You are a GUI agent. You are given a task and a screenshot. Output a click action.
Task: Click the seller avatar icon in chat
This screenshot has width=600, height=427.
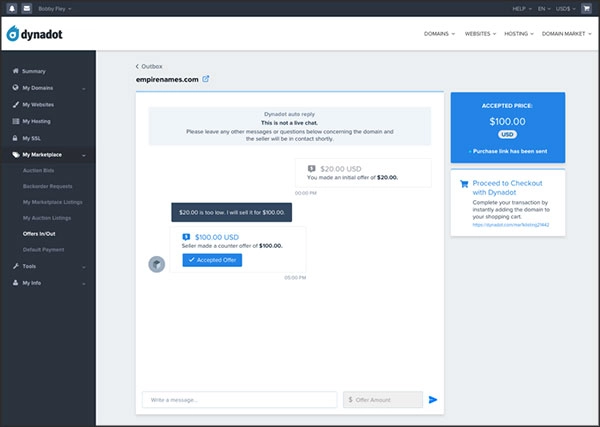tap(156, 263)
